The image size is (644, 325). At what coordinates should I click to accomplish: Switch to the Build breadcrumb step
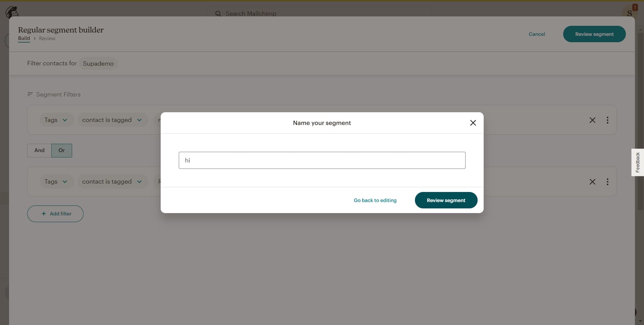(24, 38)
